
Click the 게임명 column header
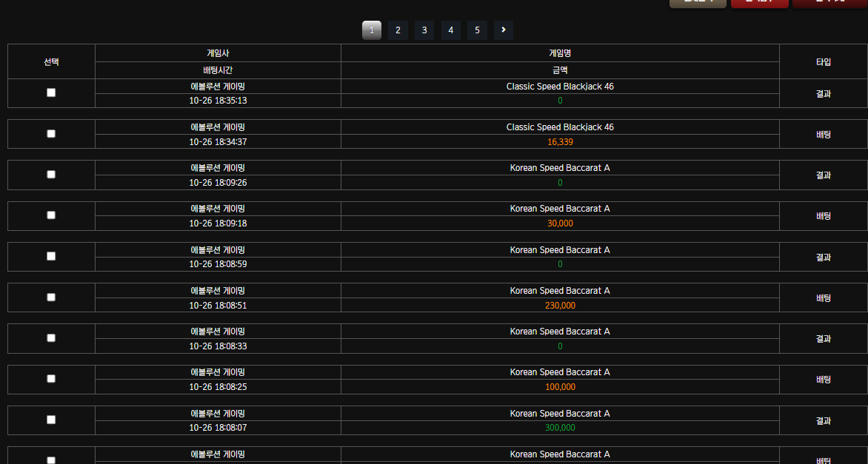560,53
